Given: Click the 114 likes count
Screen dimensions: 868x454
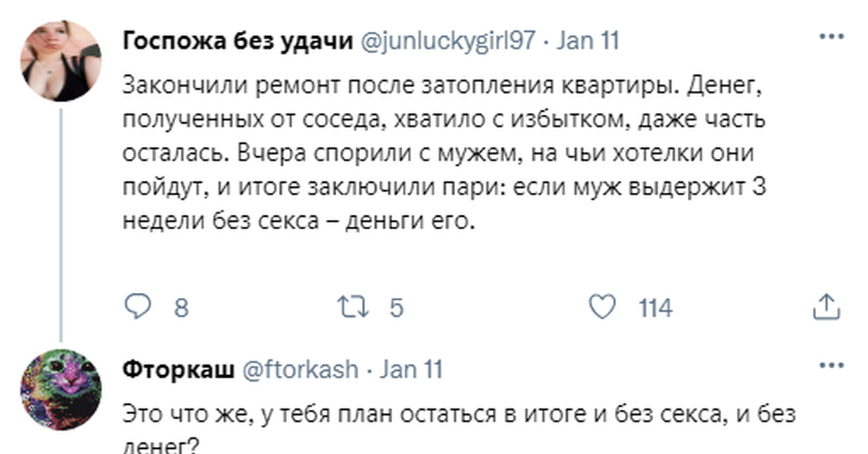Looking at the screenshot, I should pyautogui.click(x=656, y=309).
